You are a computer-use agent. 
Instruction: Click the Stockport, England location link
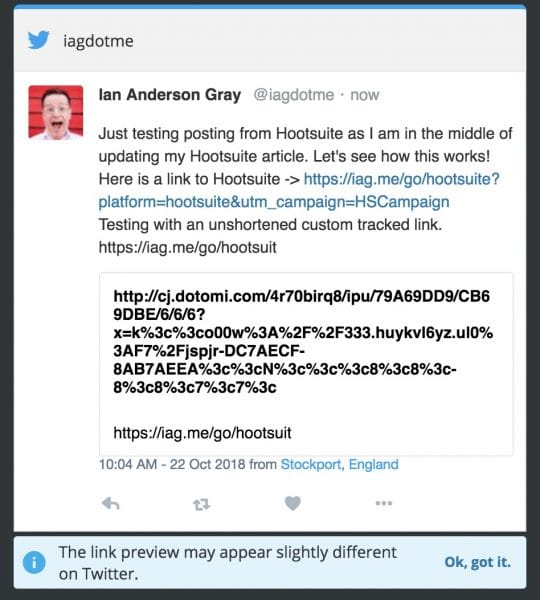coord(339,464)
